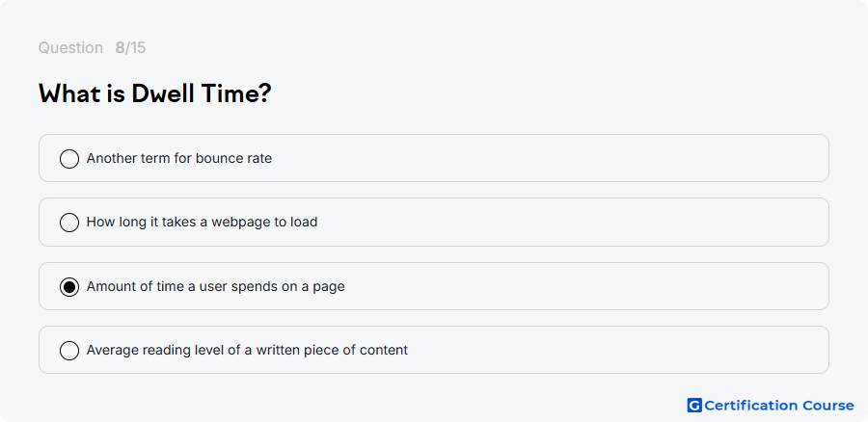Choose the radio circle for webpage load time
This screenshot has width=868, height=422.
[69, 223]
